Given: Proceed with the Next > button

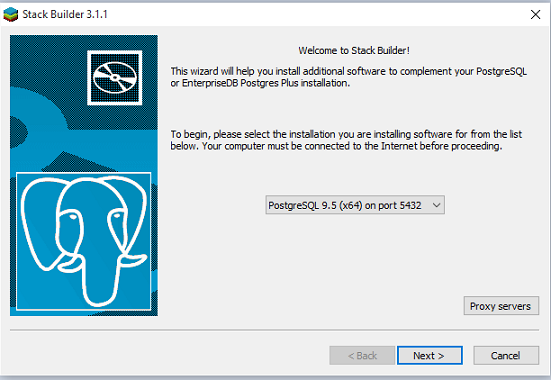Looking at the screenshot, I should tap(429, 355).
